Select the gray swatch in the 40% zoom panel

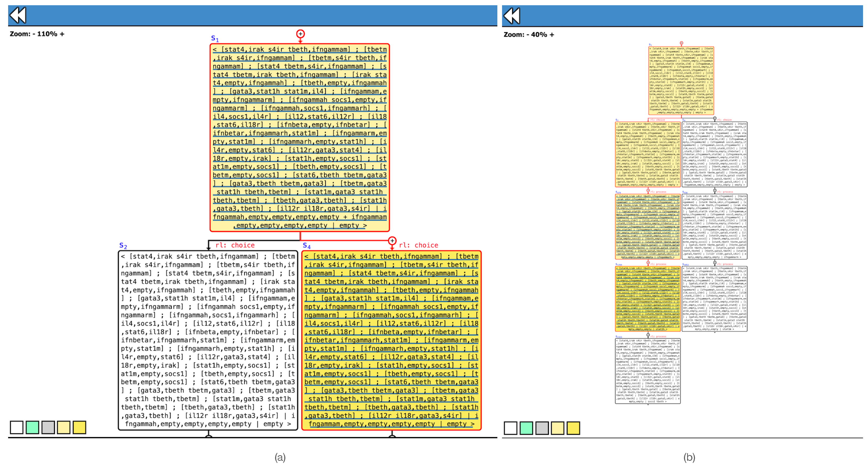pyautogui.click(x=542, y=428)
